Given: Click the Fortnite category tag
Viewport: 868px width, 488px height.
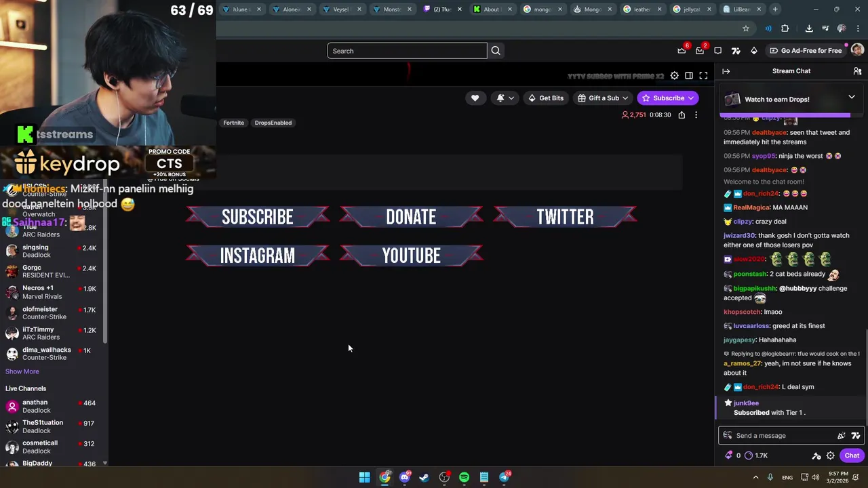Looking at the screenshot, I should point(233,123).
